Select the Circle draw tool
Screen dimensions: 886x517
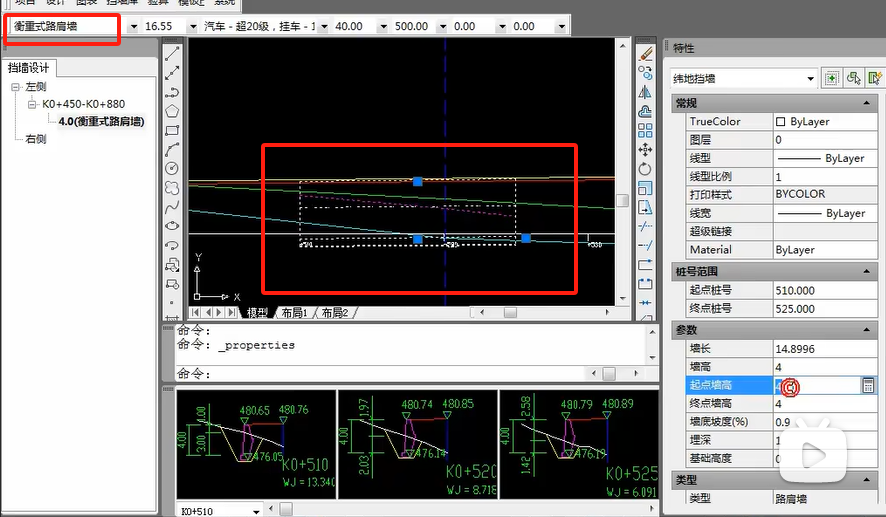pyautogui.click(x=172, y=167)
